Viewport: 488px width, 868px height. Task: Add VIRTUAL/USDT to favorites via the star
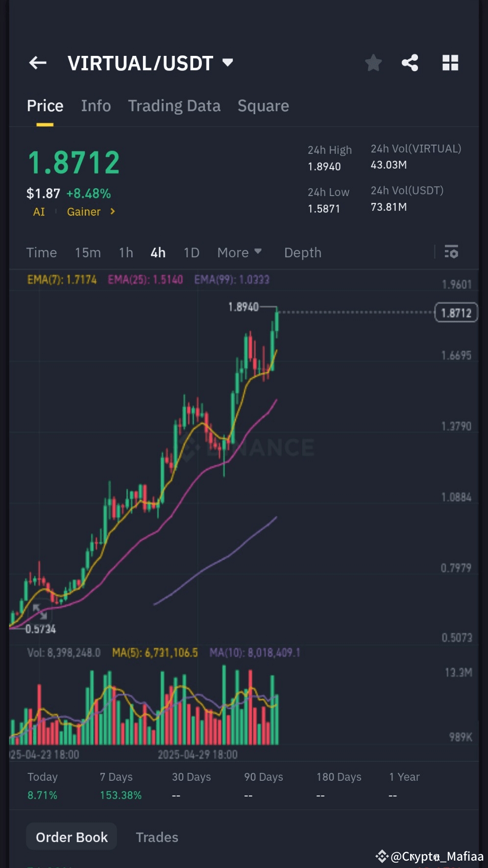(x=373, y=63)
